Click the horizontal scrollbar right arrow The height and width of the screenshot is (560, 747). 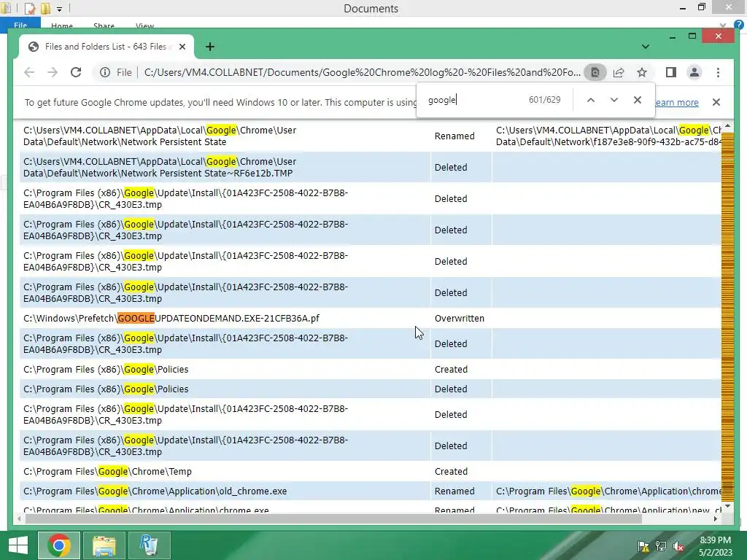click(716, 518)
